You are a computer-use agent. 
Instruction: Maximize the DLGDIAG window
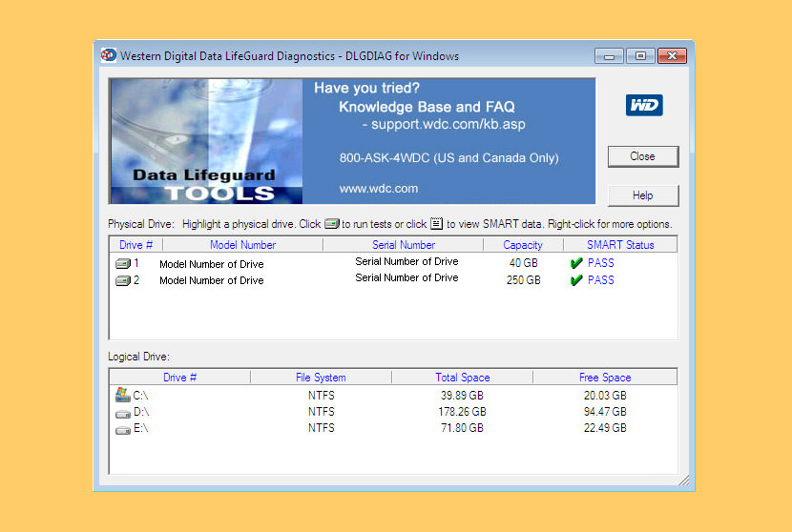tap(640, 56)
